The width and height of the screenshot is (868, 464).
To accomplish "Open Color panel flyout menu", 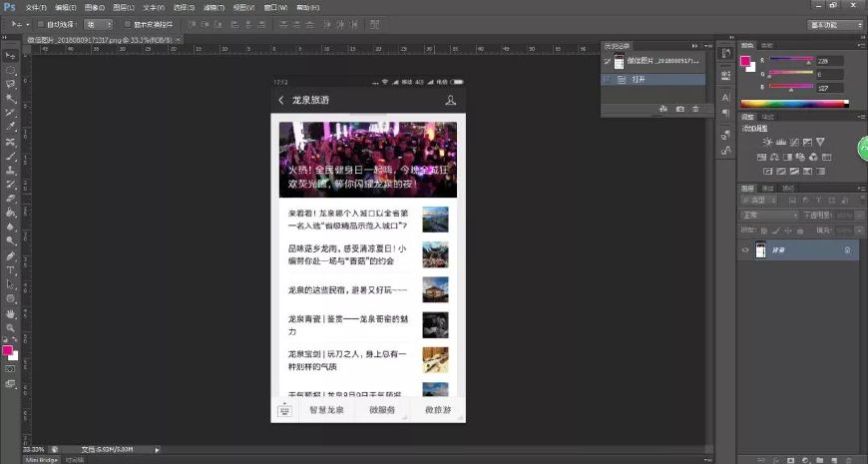I will click(861, 46).
